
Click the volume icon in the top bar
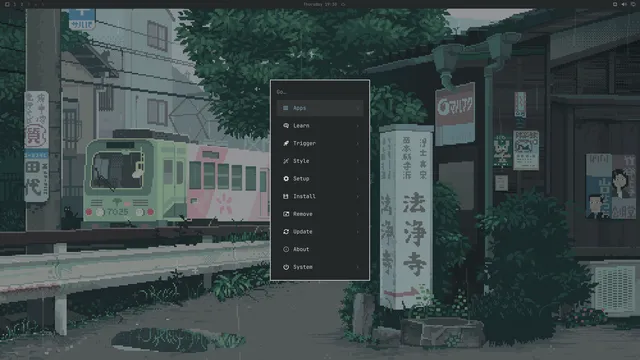[624, 4]
